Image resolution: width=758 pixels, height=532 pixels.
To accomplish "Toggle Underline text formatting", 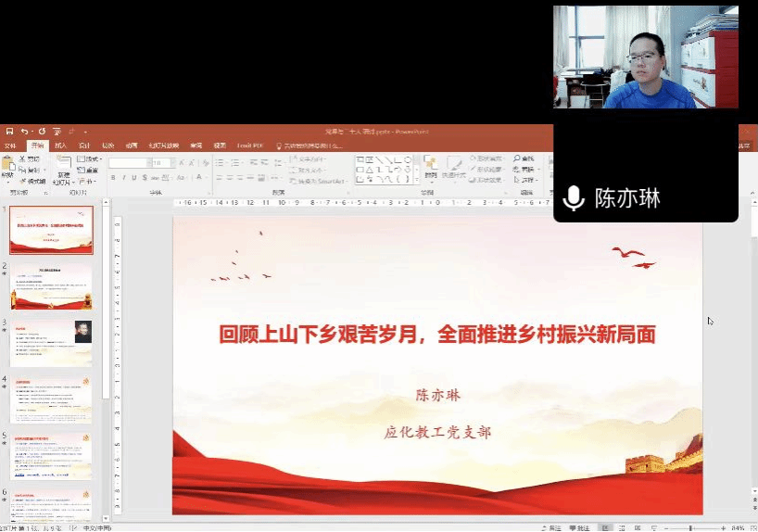I will (135, 177).
